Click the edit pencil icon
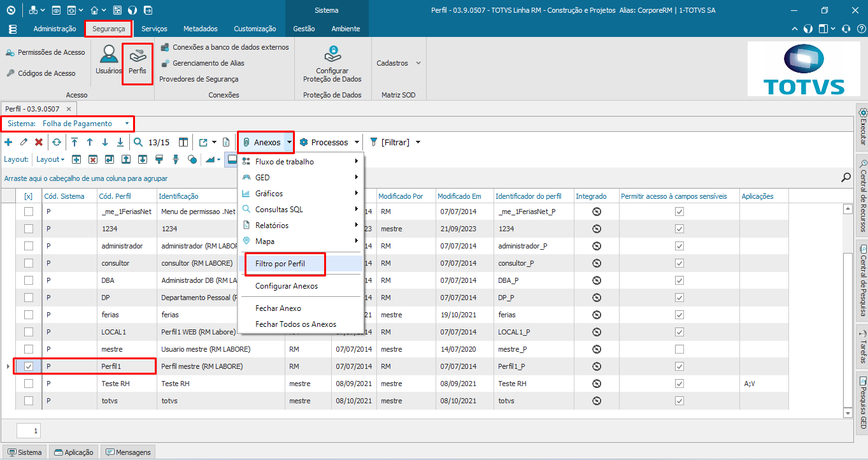Image resolution: width=868 pixels, height=460 pixels. click(24, 142)
